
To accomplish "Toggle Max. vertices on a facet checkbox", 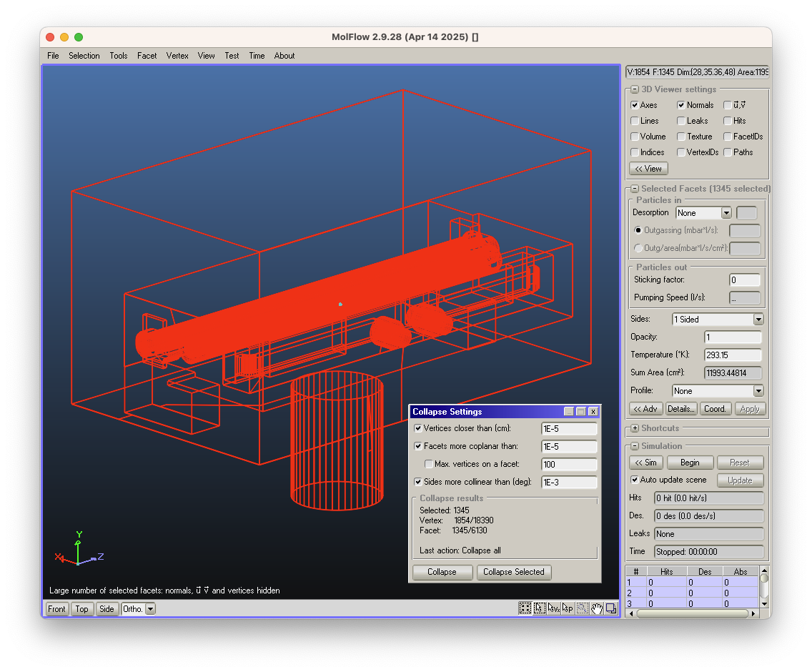I will tap(429, 464).
